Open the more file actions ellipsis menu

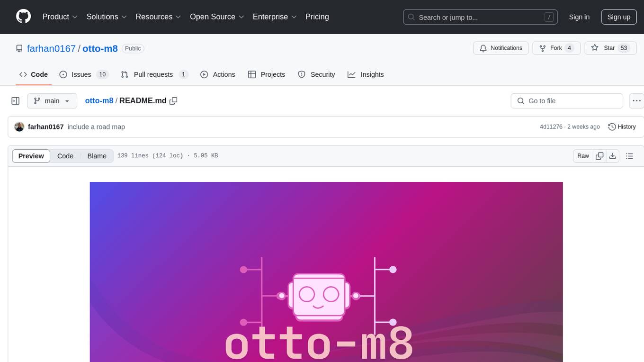[x=636, y=101]
